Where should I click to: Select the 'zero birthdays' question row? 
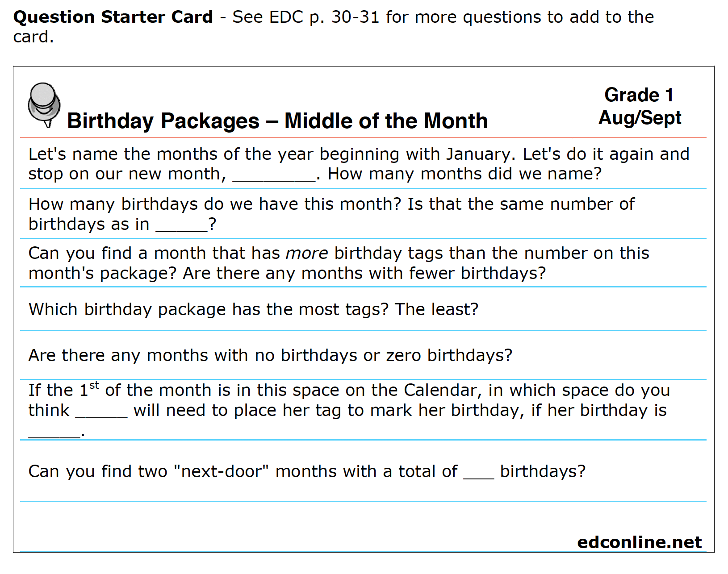(x=363, y=355)
